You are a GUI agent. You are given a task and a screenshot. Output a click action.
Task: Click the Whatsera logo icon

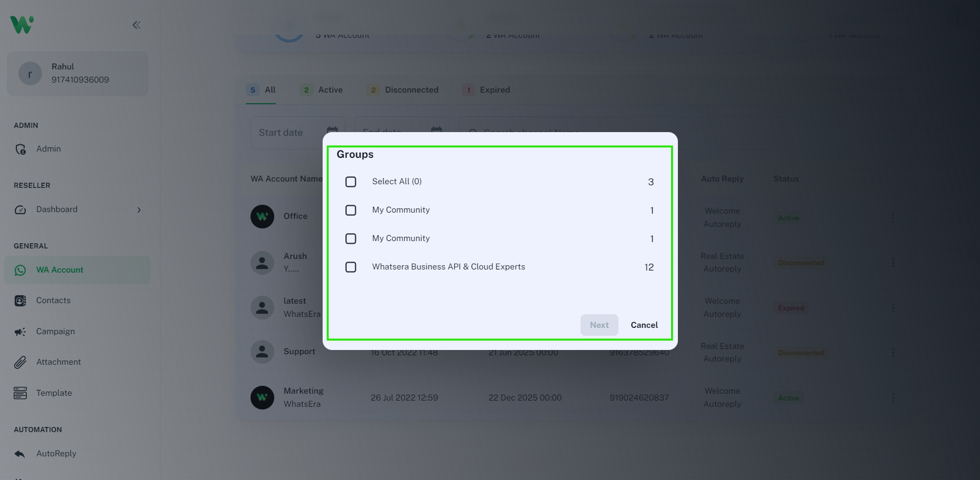pyautogui.click(x=22, y=25)
